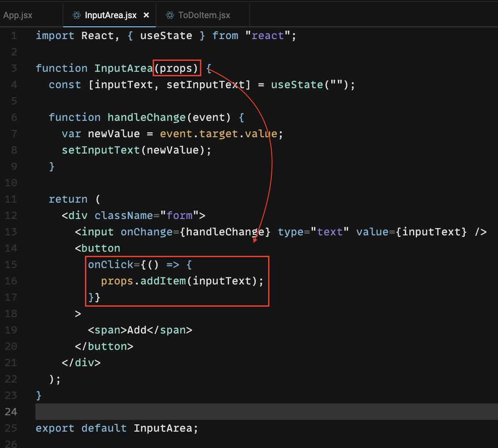The image size is (498, 448).
Task: Click the word 'import' on line 1
Action: point(55,35)
